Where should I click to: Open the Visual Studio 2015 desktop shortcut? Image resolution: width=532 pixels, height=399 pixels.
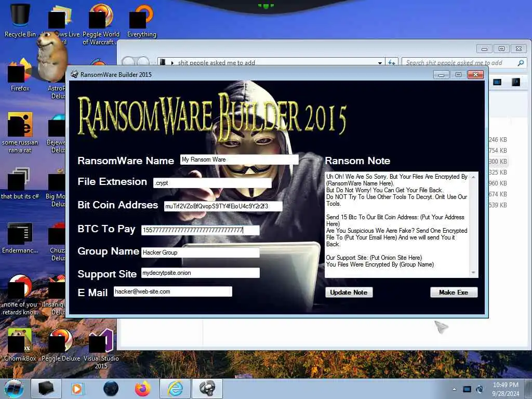pos(101,349)
